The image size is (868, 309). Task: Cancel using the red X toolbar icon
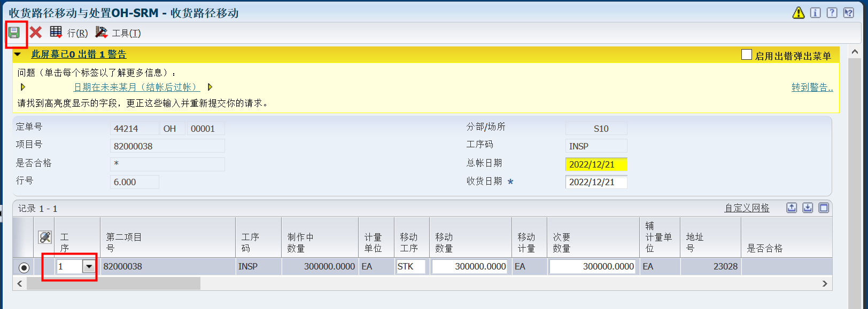point(36,33)
